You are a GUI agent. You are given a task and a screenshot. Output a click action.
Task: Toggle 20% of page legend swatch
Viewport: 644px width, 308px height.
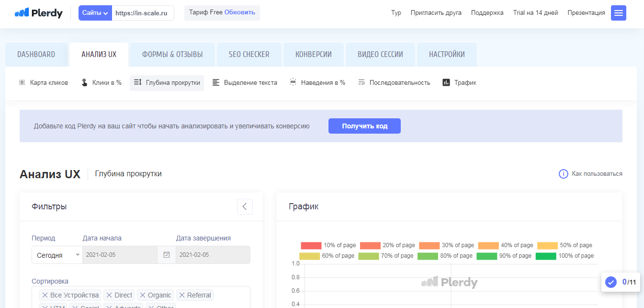pyautogui.click(x=370, y=245)
